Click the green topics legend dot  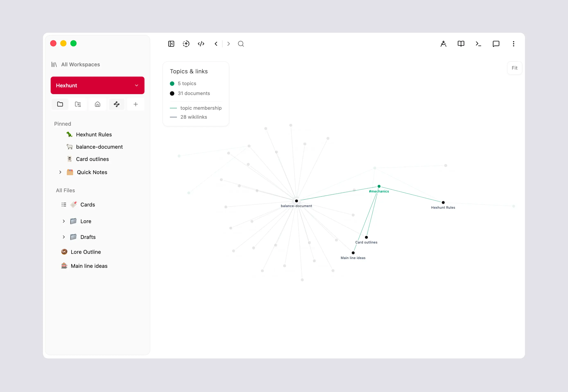[172, 83]
